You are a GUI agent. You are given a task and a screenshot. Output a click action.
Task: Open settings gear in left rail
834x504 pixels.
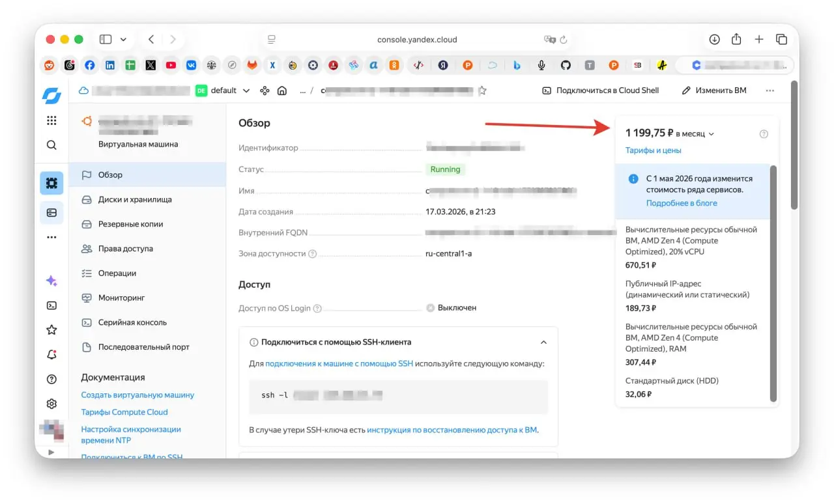[x=51, y=404]
